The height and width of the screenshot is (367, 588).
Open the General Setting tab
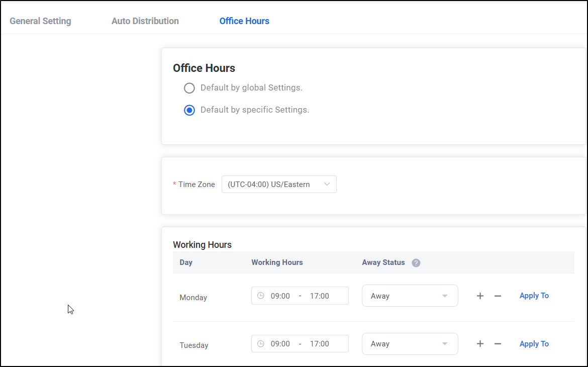tap(40, 21)
